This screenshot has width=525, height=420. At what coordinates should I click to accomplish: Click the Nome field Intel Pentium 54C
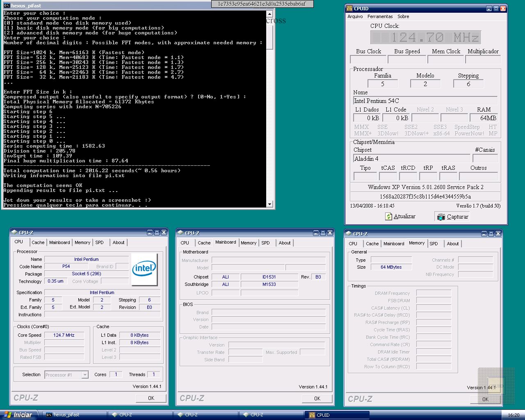pos(425,100)
